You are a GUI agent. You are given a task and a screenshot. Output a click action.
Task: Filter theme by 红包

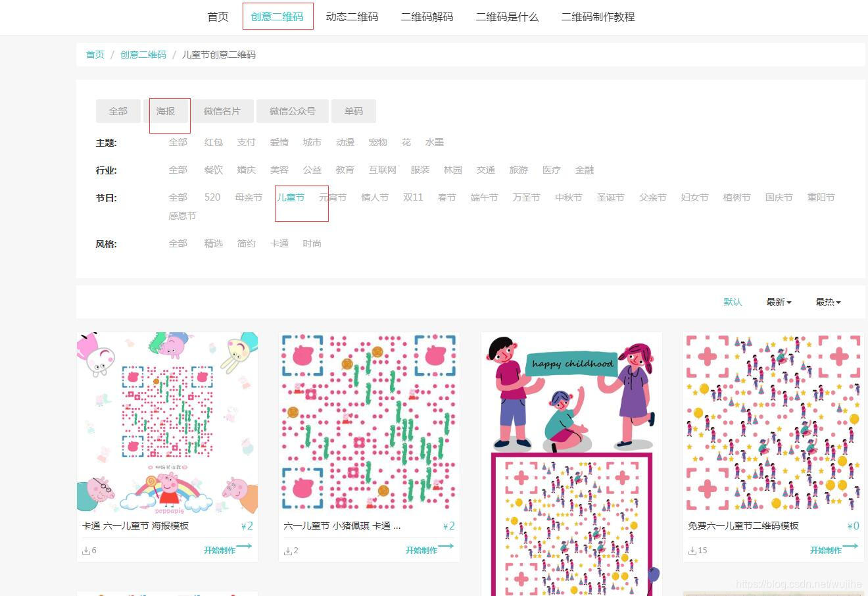[x=214, y=142]
